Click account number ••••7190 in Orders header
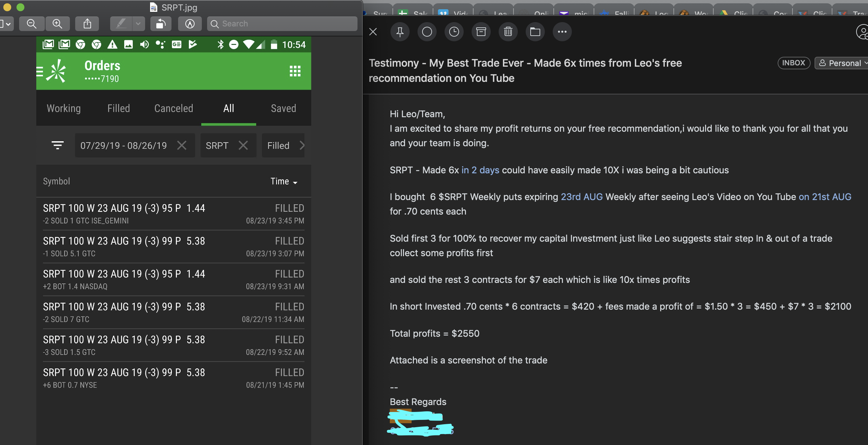The image size is (868, 445). 102,79
